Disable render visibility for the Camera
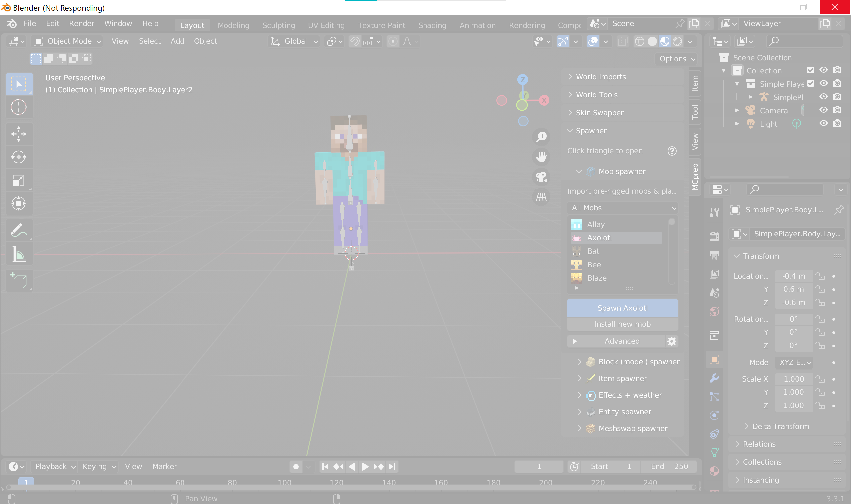The image size is (851, 504). pyautogui.click(x=837, y=110)
